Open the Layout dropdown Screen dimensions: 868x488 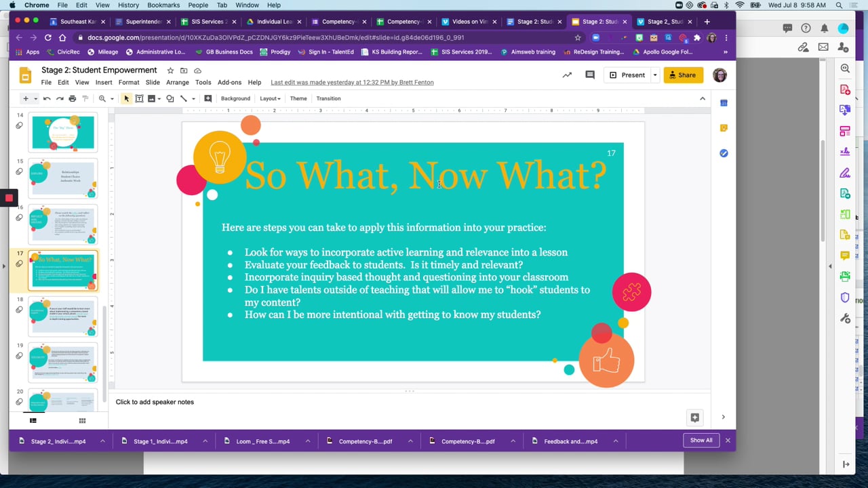coord(270,99)
